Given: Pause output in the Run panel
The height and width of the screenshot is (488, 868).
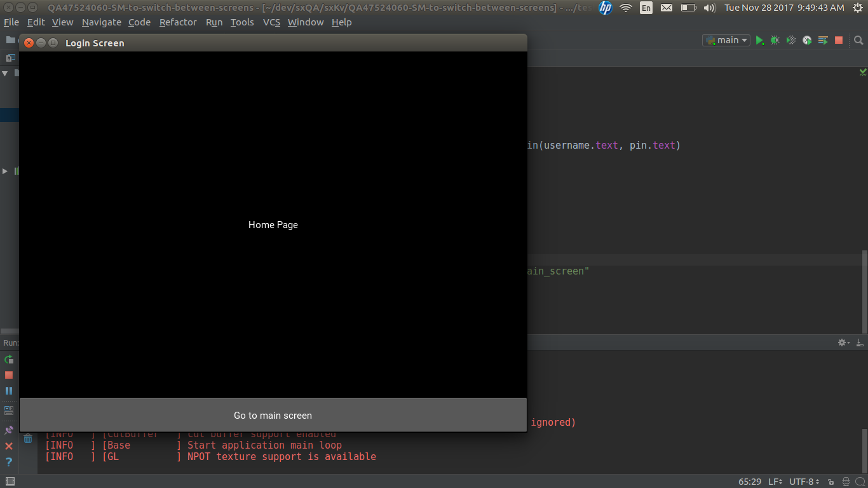Looking at the screenshot, I should pos(9,391).
